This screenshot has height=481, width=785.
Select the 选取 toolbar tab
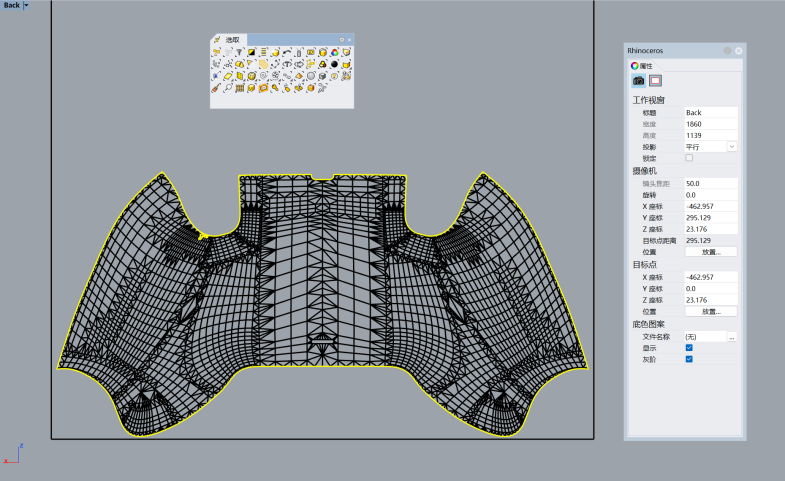(x=231, y=40)
